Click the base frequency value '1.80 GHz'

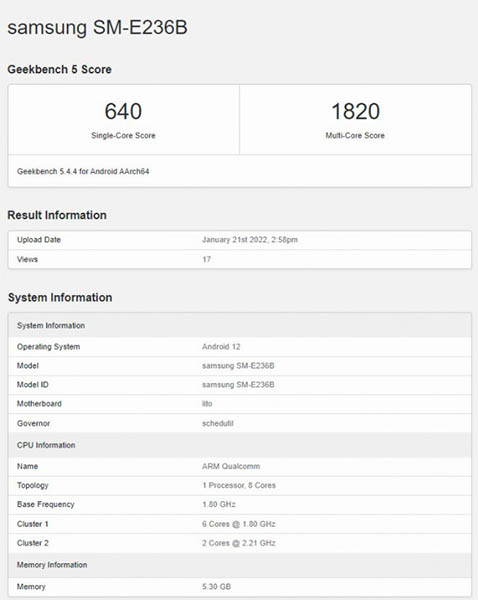[x=219, y=505]
